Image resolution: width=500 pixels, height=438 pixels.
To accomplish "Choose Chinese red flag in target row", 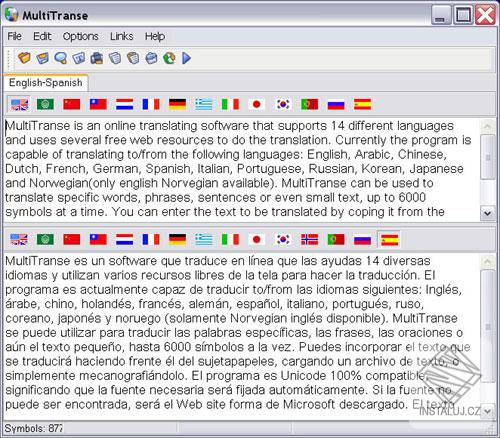I will (x=72, y=239).
